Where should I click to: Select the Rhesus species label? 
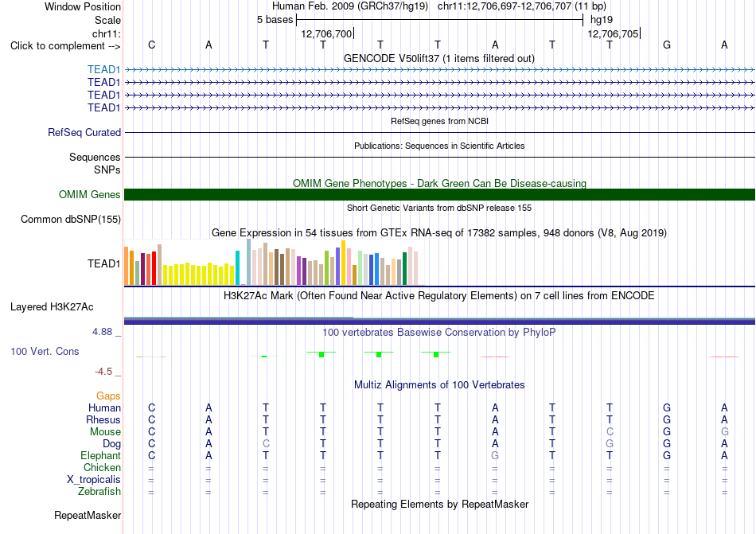(103, 419)
